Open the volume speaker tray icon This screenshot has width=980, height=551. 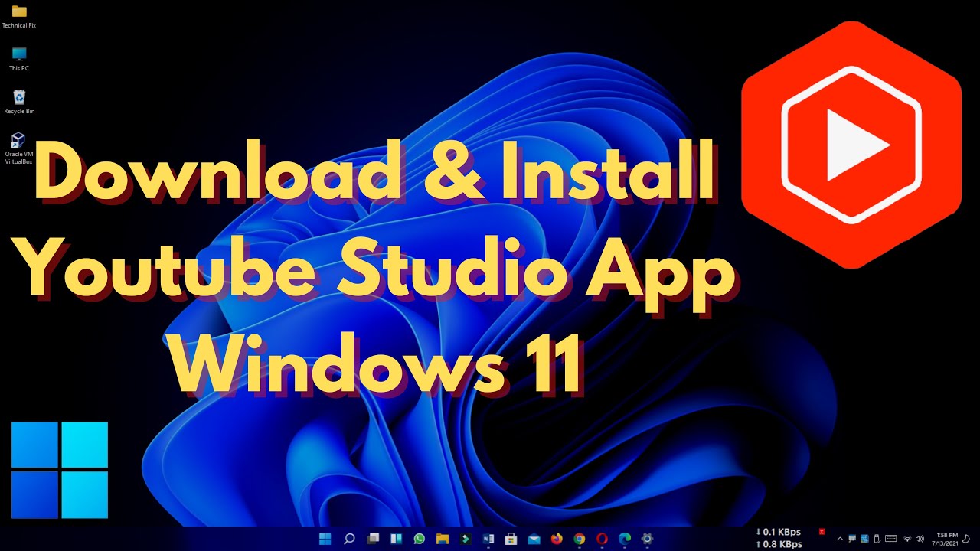920,539
